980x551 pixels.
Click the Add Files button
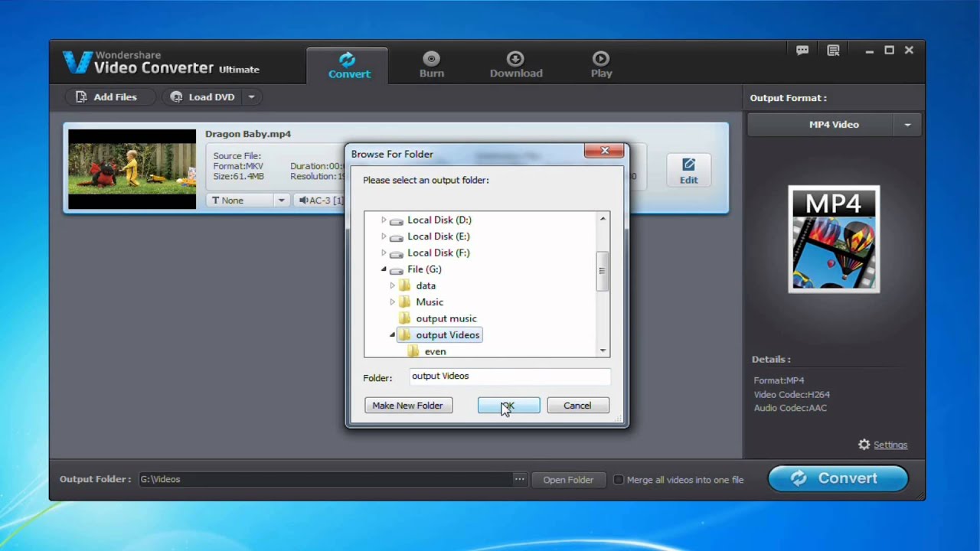click(x=106, y=97)
